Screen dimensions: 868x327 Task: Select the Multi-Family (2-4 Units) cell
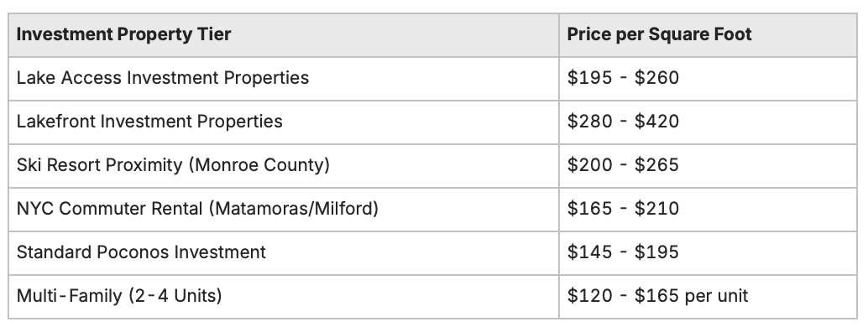284,297
